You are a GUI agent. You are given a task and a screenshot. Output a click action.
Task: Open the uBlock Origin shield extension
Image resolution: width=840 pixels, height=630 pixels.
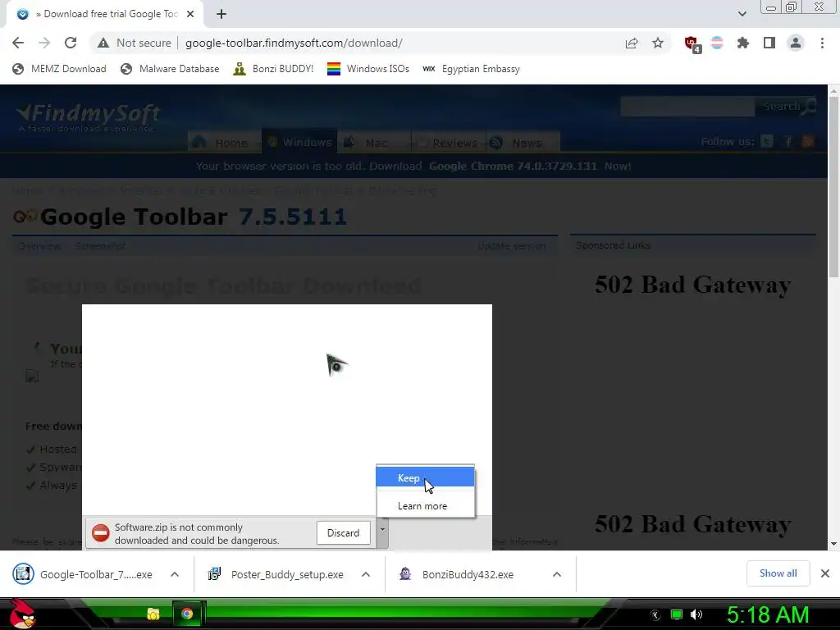tap(692, 44)
